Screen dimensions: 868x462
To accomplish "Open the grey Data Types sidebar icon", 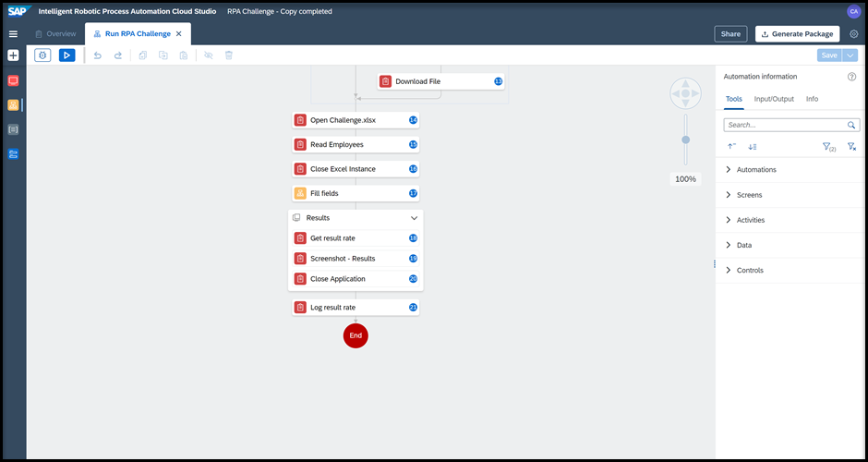I will (x=13, y=129).
